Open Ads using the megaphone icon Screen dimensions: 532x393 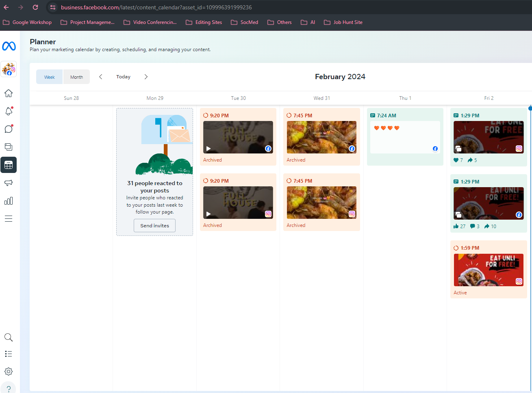click(x=9, y=183)
